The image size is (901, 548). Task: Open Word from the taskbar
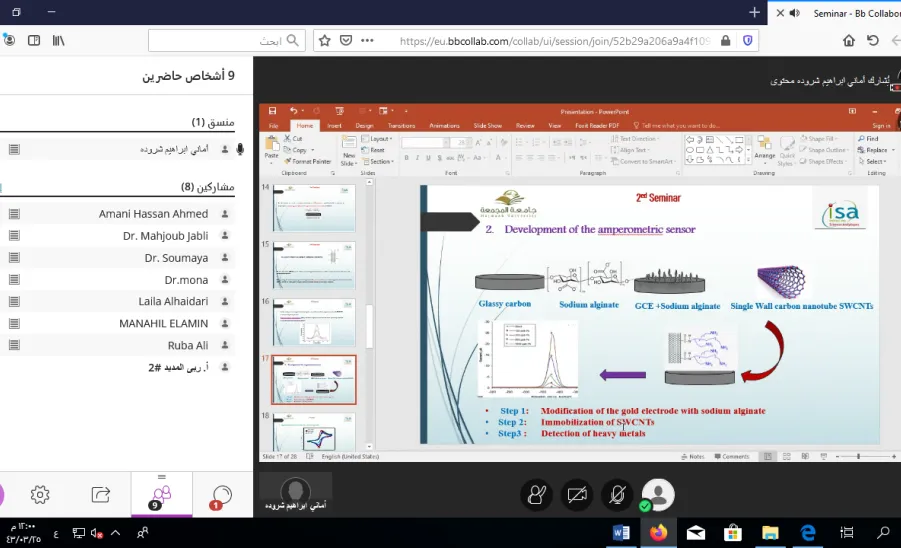(621, 533)
